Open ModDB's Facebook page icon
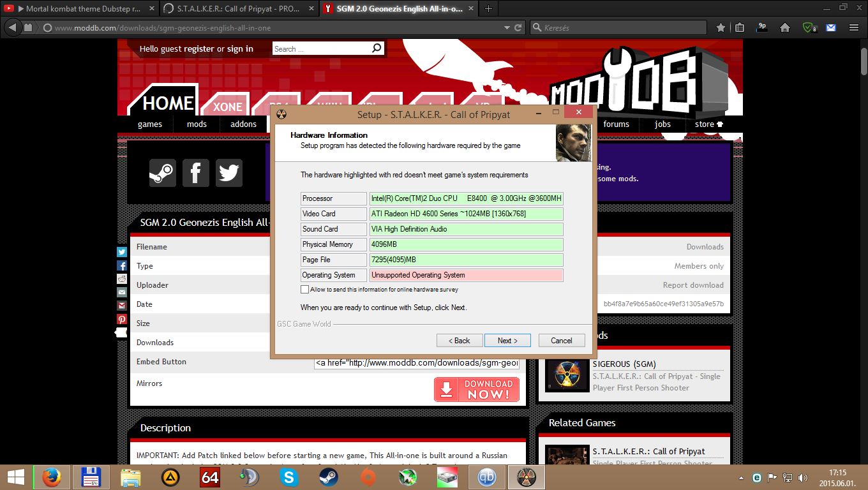Viewport: 868px width, 490px height. pos(196,173)
